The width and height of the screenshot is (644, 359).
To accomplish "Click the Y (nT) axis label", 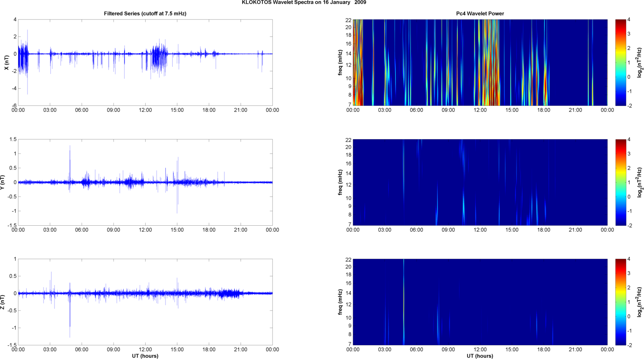I will point(3,182).
